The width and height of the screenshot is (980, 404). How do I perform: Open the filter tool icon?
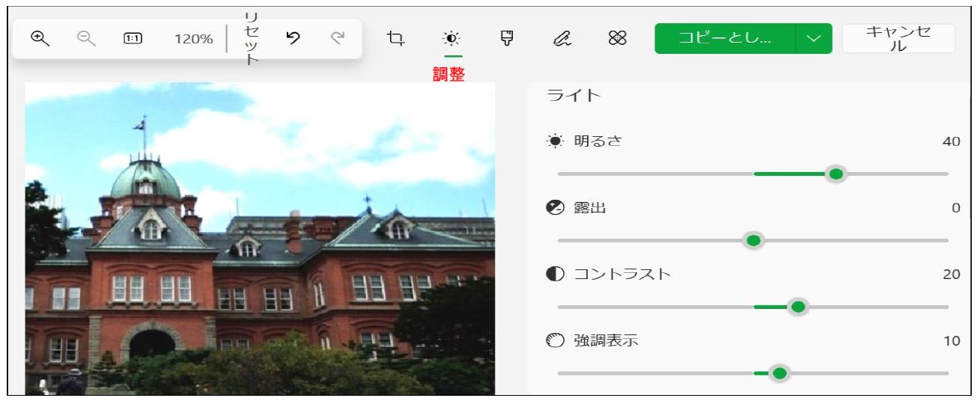pyautogui.click(x=507, y=37)
